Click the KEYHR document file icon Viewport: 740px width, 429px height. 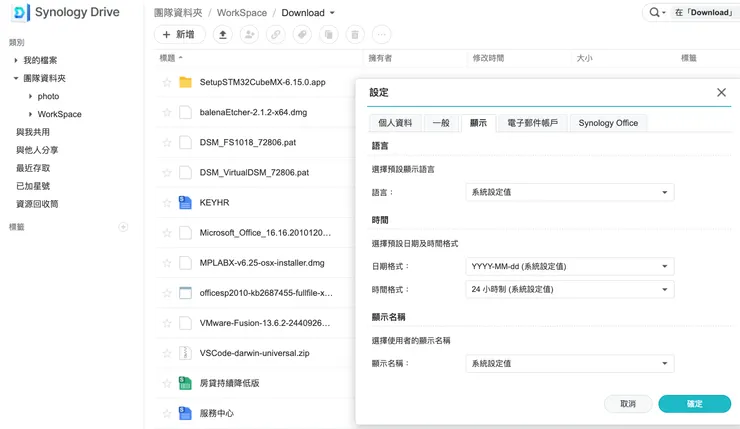pos(185,202)
